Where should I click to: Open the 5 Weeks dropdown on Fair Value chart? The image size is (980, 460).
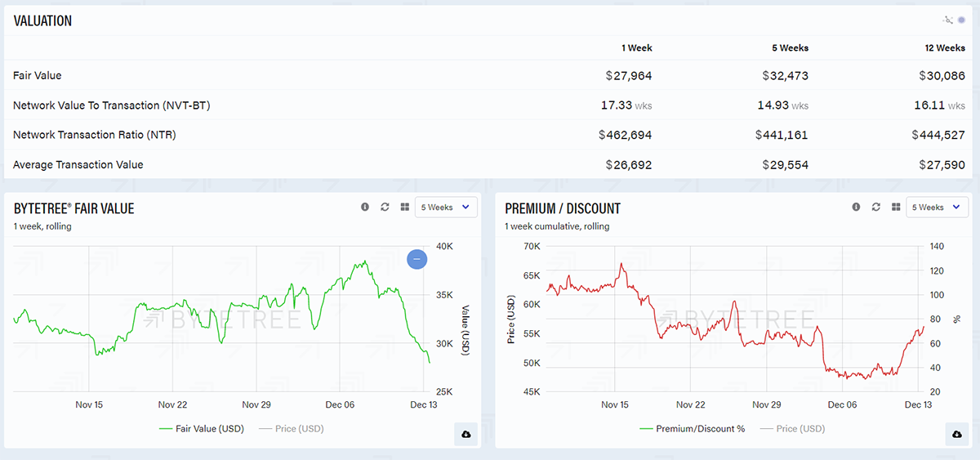[446, 208]
